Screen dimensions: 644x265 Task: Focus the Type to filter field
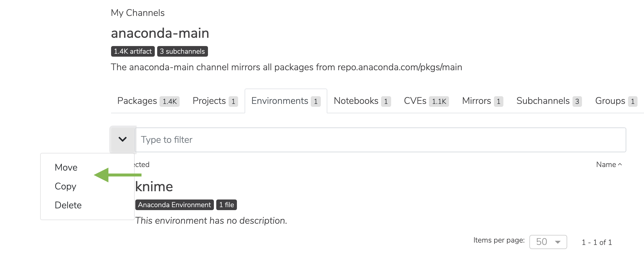380,140
